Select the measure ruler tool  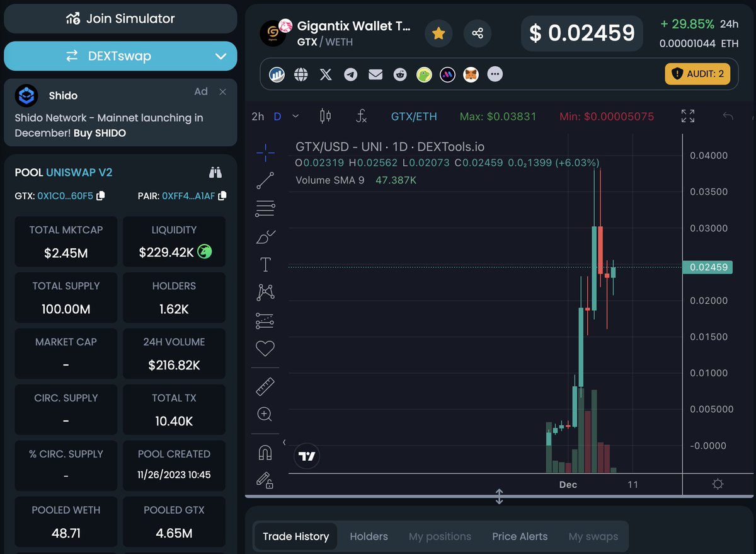265,386
